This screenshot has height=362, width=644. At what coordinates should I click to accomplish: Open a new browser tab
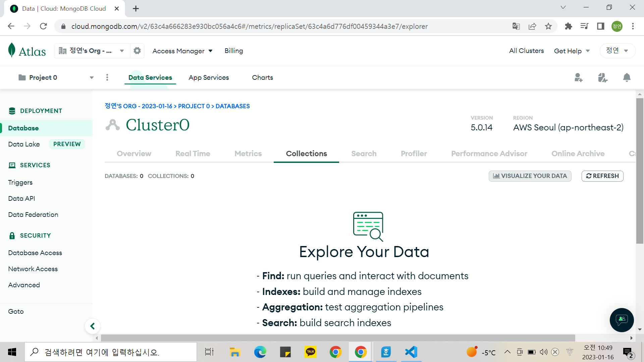[136, 9]
